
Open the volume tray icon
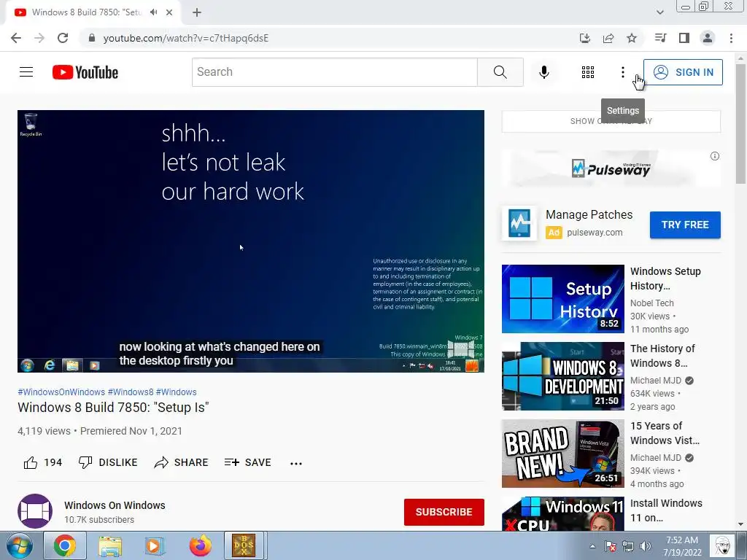[645, 547]
